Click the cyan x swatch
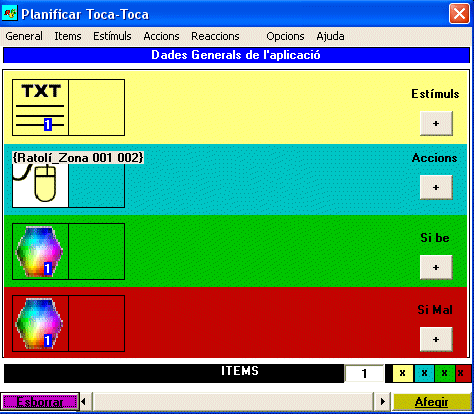 click(424, 373)
